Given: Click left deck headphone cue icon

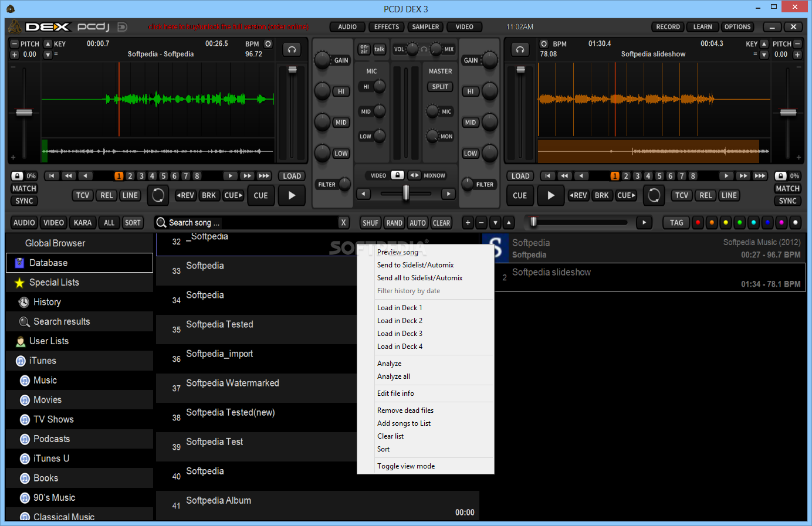Looking at the screenshot, I should 292,50.
